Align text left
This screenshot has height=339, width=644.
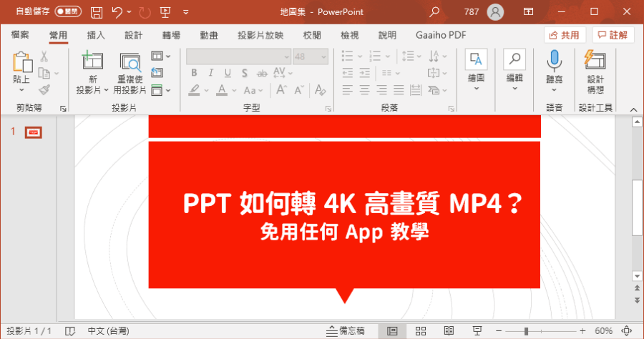348,90
